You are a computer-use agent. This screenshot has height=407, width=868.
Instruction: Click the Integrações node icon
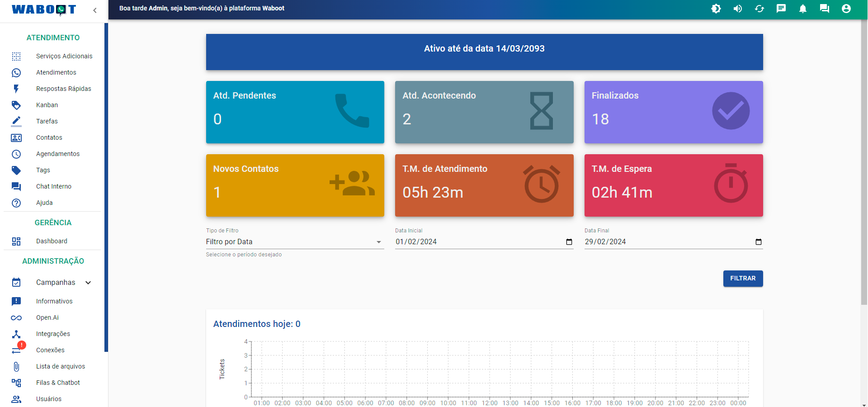(16, 334)
